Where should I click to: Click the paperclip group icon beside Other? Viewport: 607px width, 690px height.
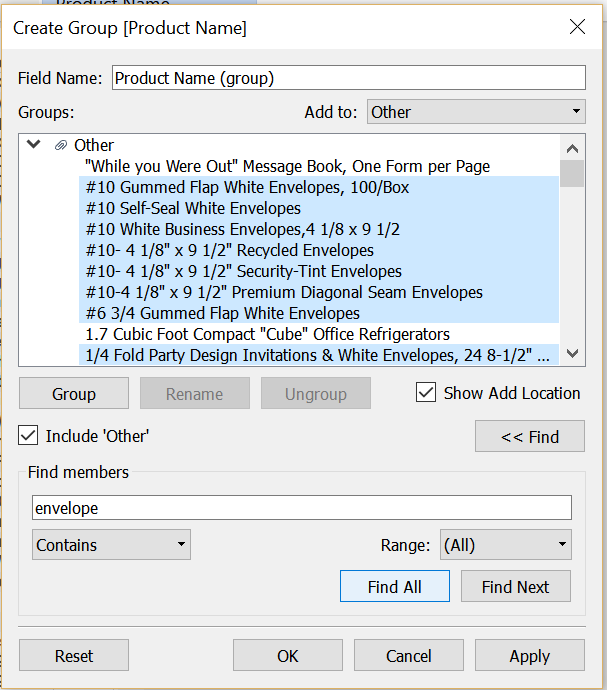click(x=61, y=145)
